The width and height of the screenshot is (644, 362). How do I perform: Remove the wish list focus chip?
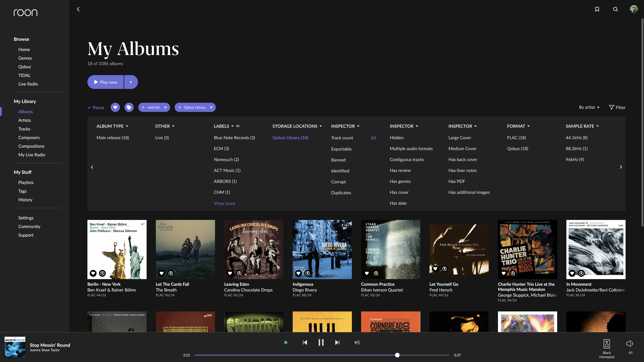[165, 107]
